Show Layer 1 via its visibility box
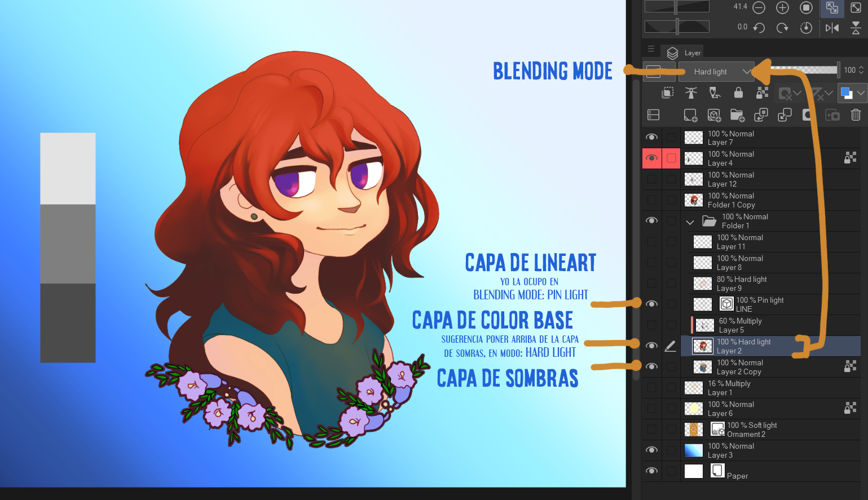The width and height of the screenshot is (868, 500). 651,388
